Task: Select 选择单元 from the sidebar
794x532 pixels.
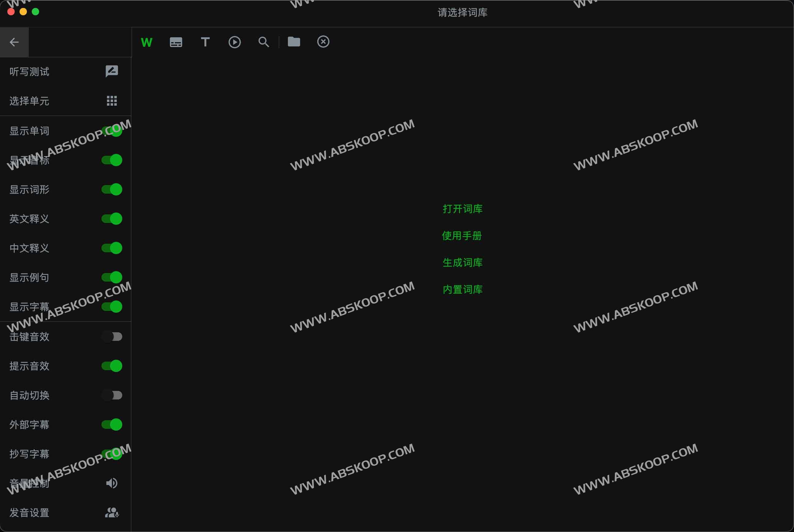Action: click(29, 101)
